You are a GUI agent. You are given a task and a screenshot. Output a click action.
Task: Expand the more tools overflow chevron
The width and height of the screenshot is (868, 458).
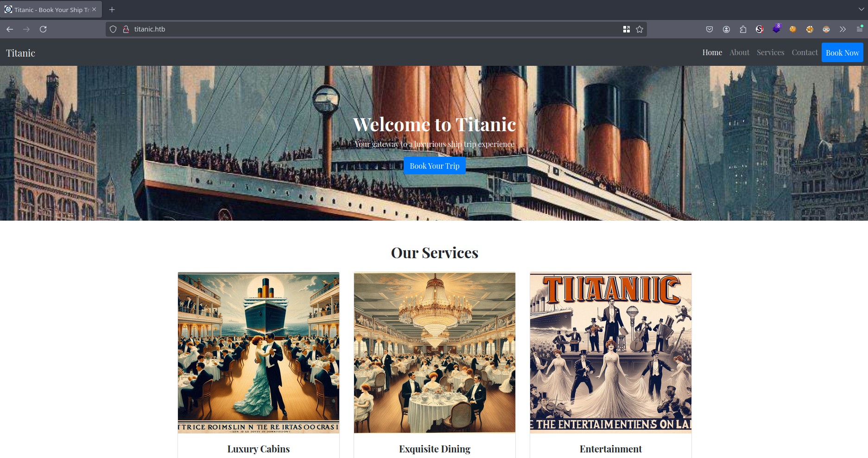click(x=843, y=29)
